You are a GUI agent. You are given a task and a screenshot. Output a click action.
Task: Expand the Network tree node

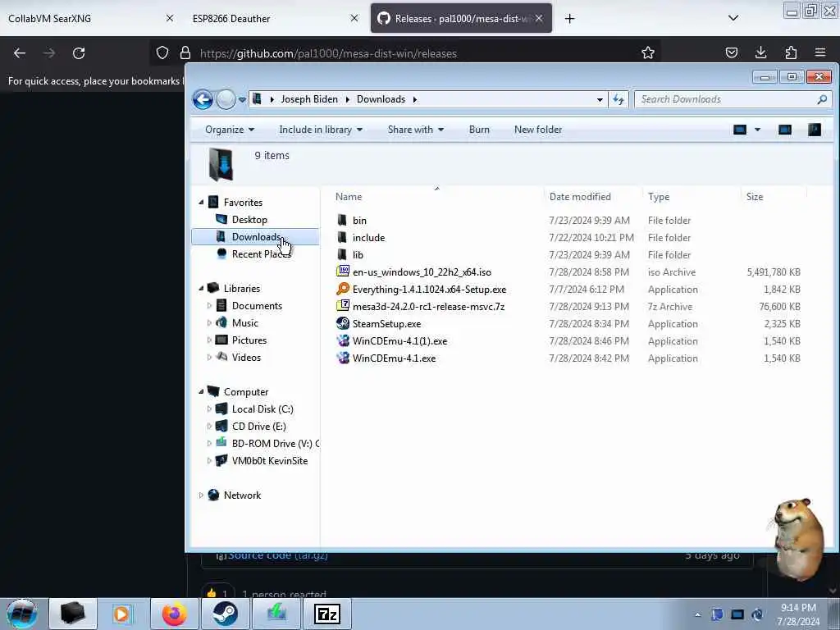click(201, 495)
